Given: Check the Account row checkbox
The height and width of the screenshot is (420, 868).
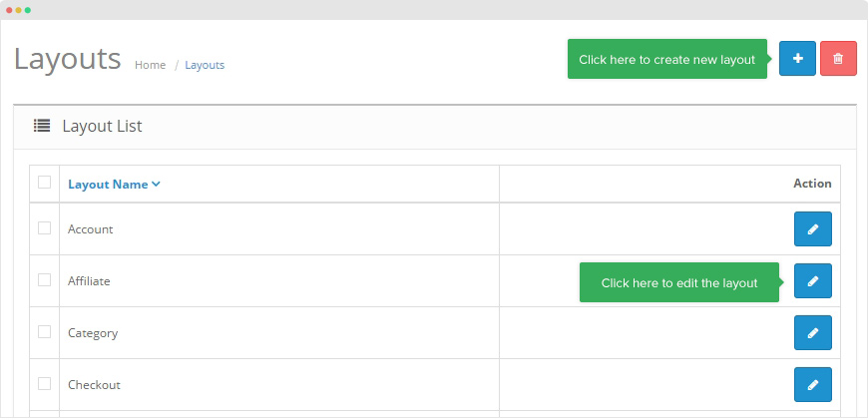Looking at the screenshot, I should click(44, 228).
